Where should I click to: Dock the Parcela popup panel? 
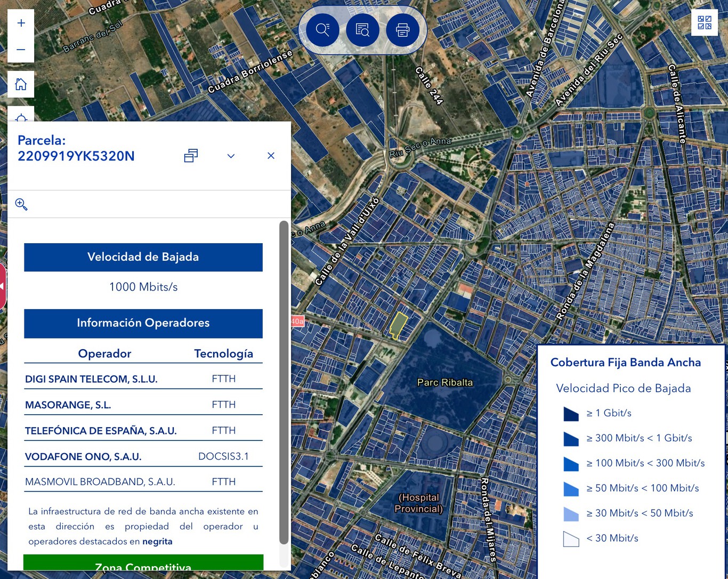click(191, 156)
